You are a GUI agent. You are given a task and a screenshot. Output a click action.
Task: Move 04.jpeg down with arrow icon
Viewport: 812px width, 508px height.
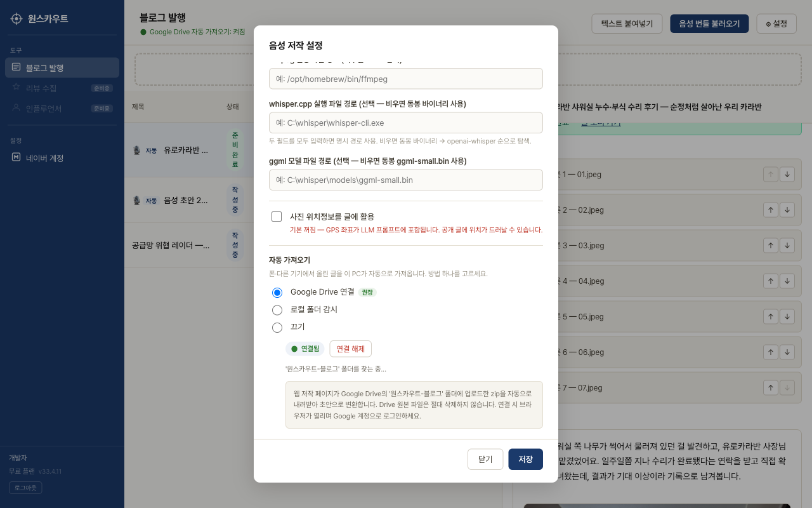coord(787,281)
